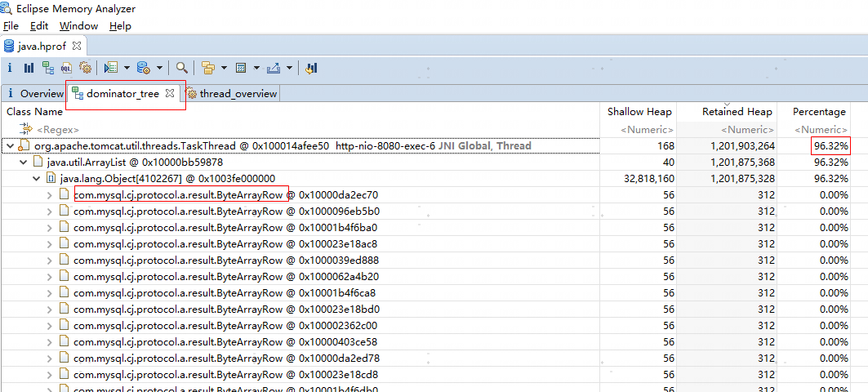868x392 pixels.
Task: Open the Help menu
Action: pyautogui.click(x=120, y=26)
